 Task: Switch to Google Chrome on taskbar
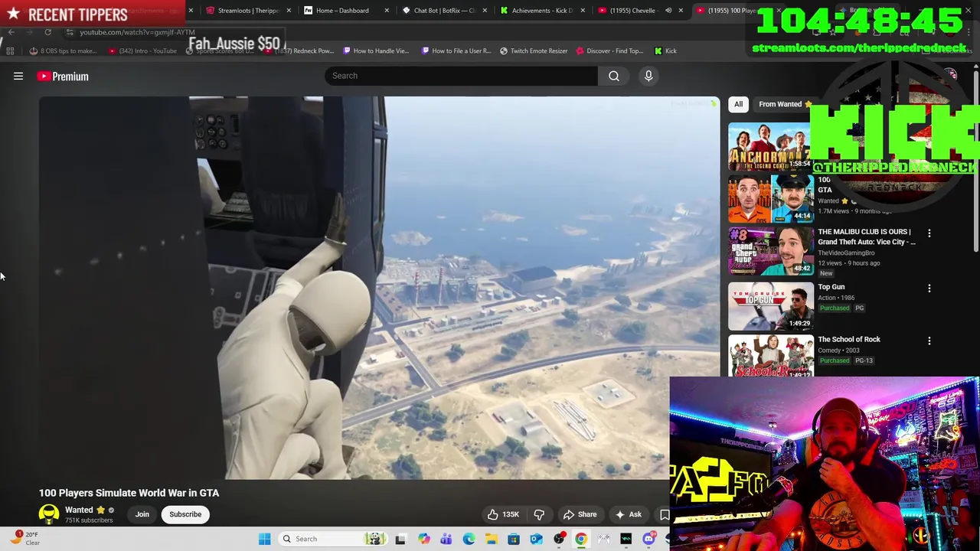point(581,539)
